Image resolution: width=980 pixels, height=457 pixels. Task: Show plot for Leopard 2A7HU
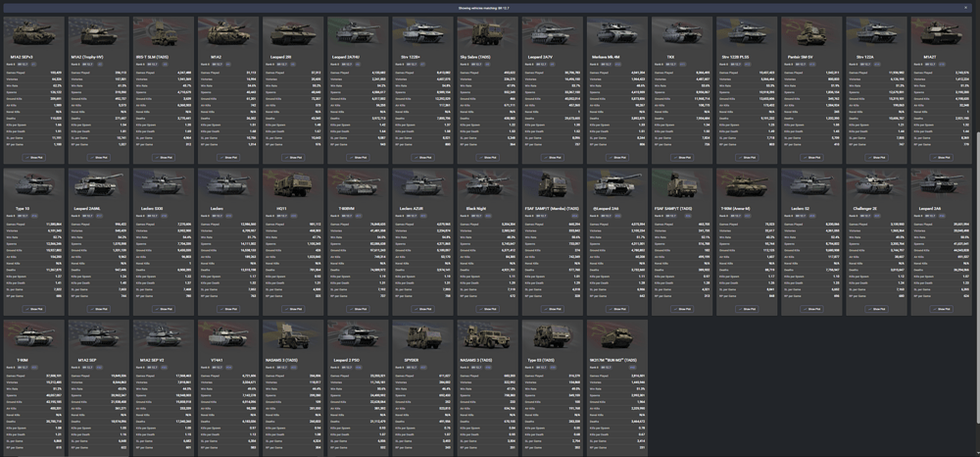358,158
